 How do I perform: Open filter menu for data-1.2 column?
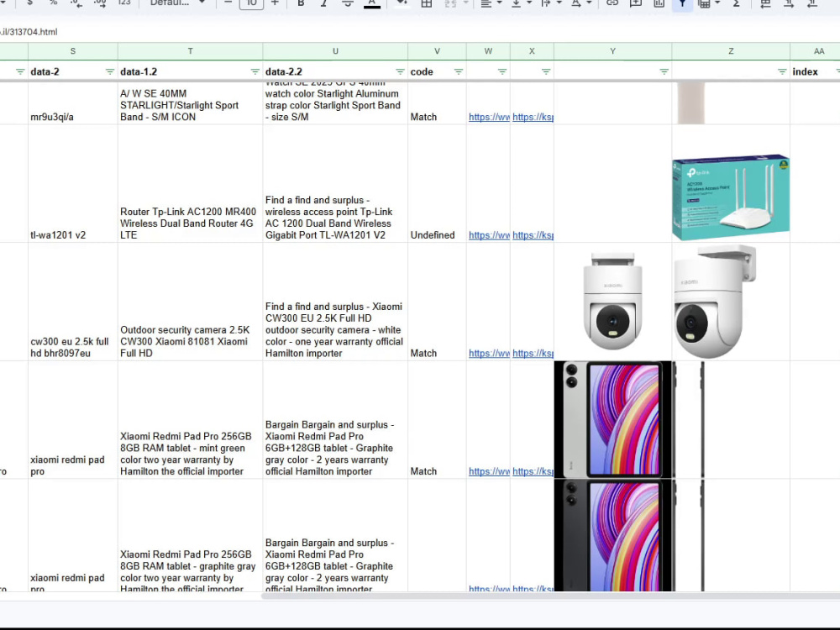(255, 71)
